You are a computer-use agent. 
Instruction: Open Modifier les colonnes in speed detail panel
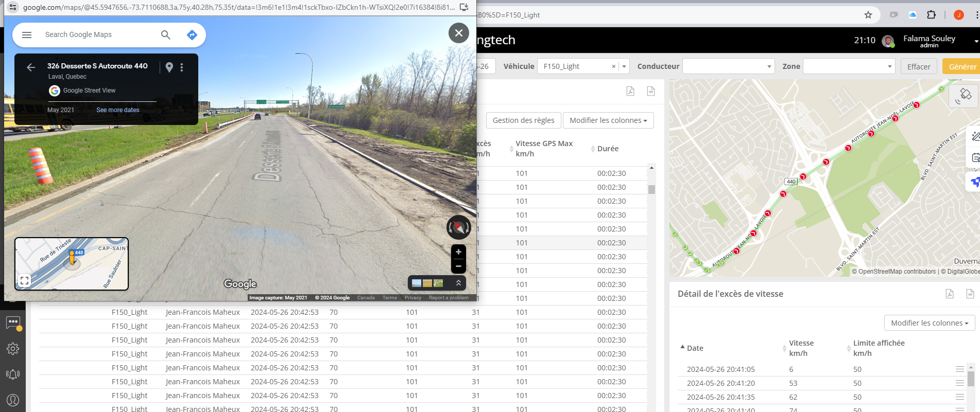coord(929,323)
